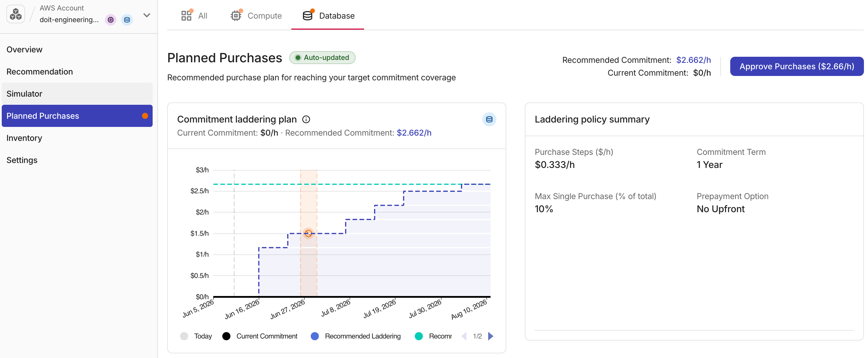The image size is (868, 358).
Task: Click Prepayment Option value No Upfront
Action: (x=720, y=209)
